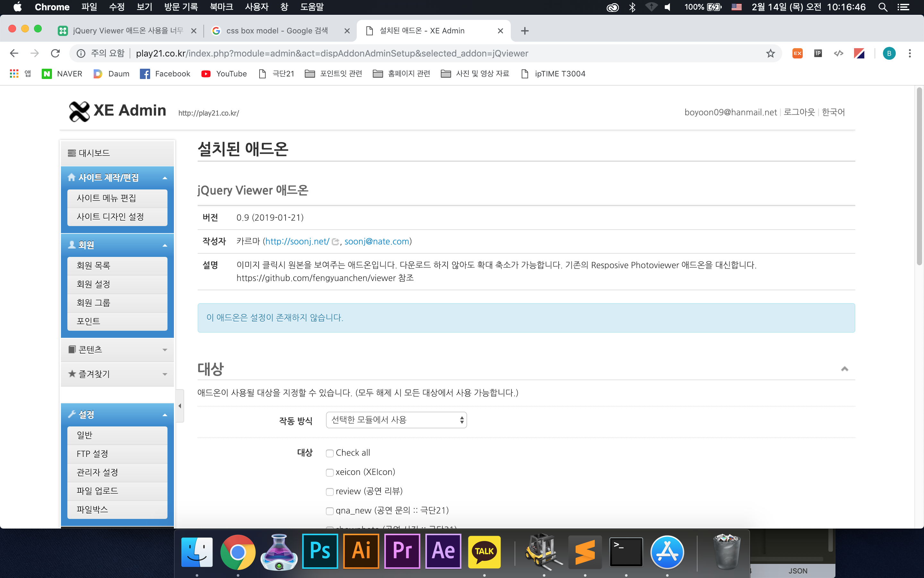Collapse the admin sidebar with the arrow handle
Viewport: 924px width, 578px height.
[180, 406]
